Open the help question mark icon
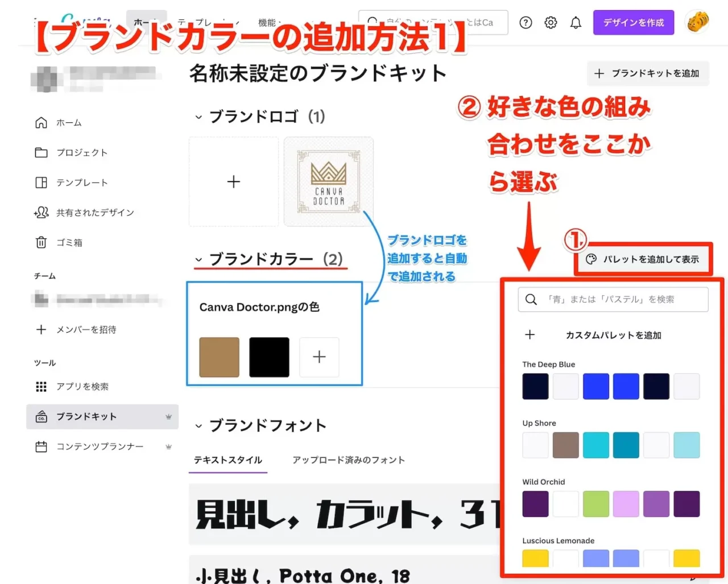The width and height of the screenshot is (728, 584). tap(526, 23)
